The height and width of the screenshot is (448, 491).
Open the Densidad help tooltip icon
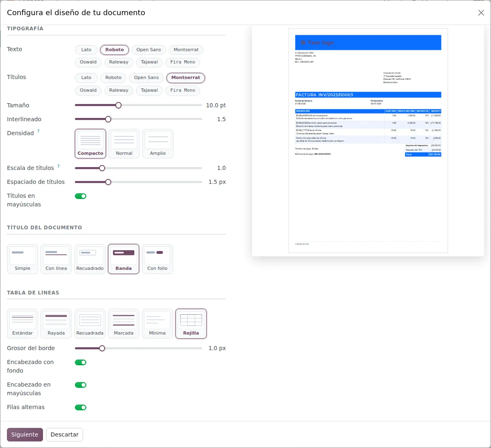(x=38, y=131)
